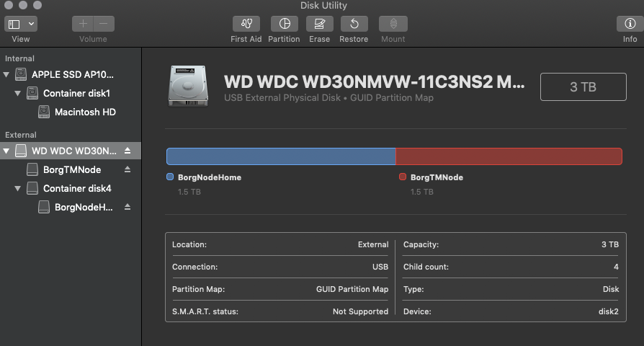The width and height of the screenshot is (644, 346).
Task: Open the Info panel
Action: point(630,24)
